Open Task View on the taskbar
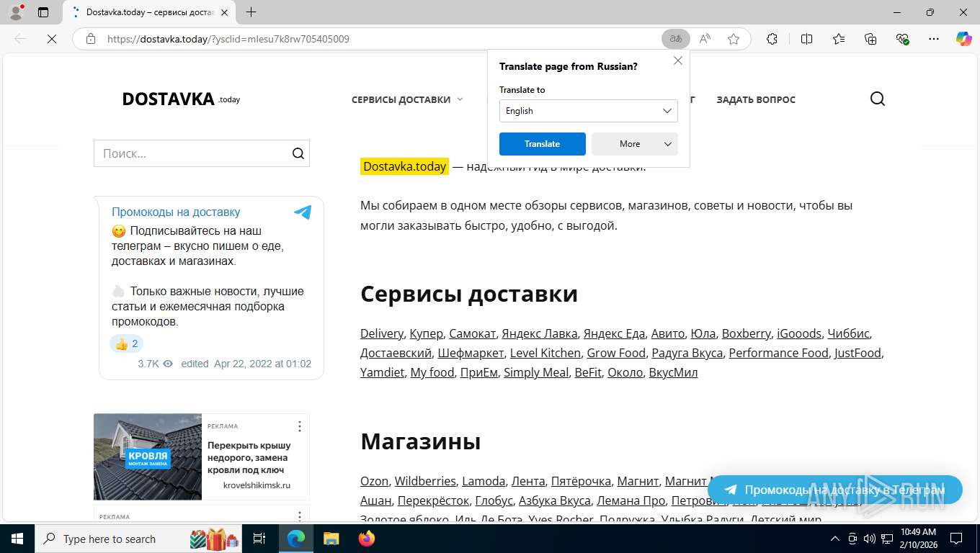The image size is (980, 553). (259, 539)
